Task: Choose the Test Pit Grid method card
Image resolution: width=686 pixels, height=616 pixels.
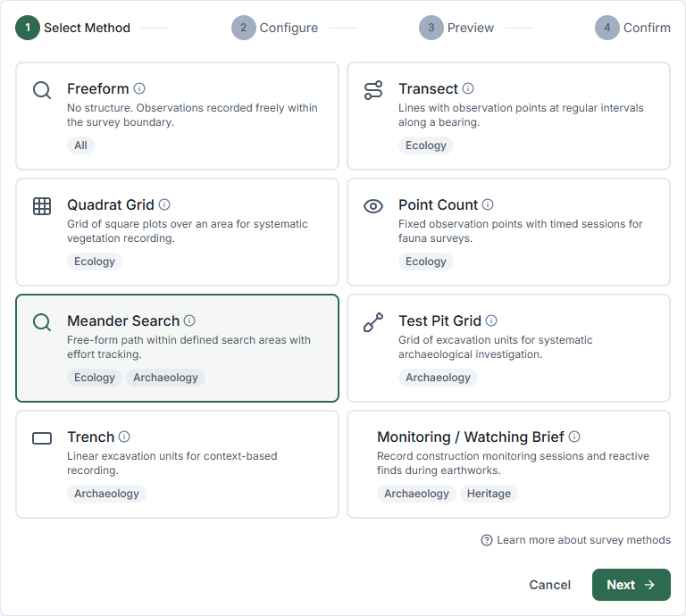Action: (508, 348)
